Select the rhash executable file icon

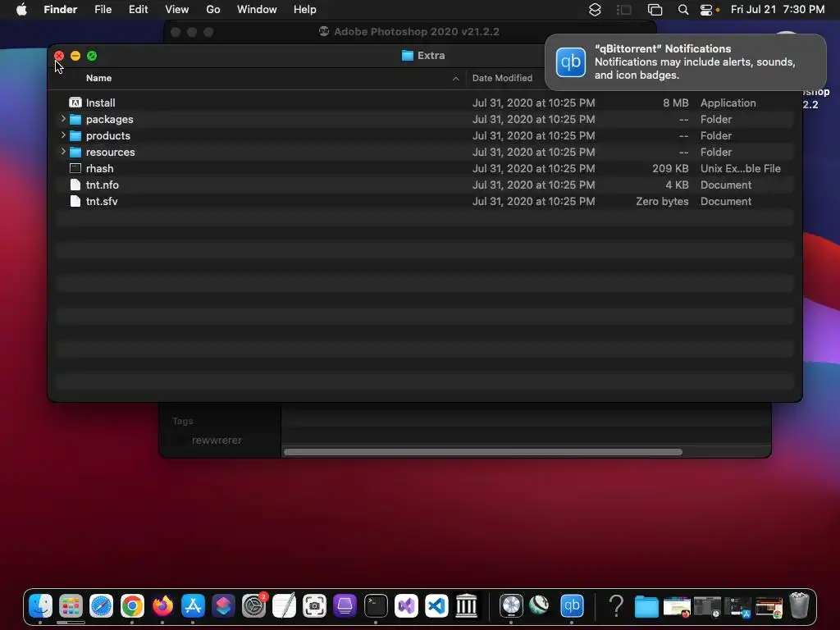(x=75, y=168)
